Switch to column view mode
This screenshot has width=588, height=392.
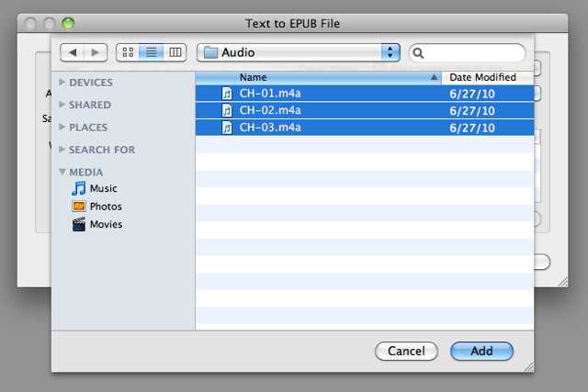point(175,53)
